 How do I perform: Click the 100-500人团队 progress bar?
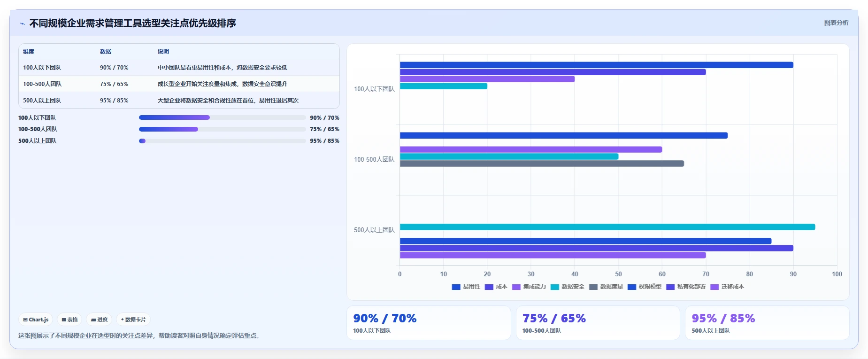[222, 129]
